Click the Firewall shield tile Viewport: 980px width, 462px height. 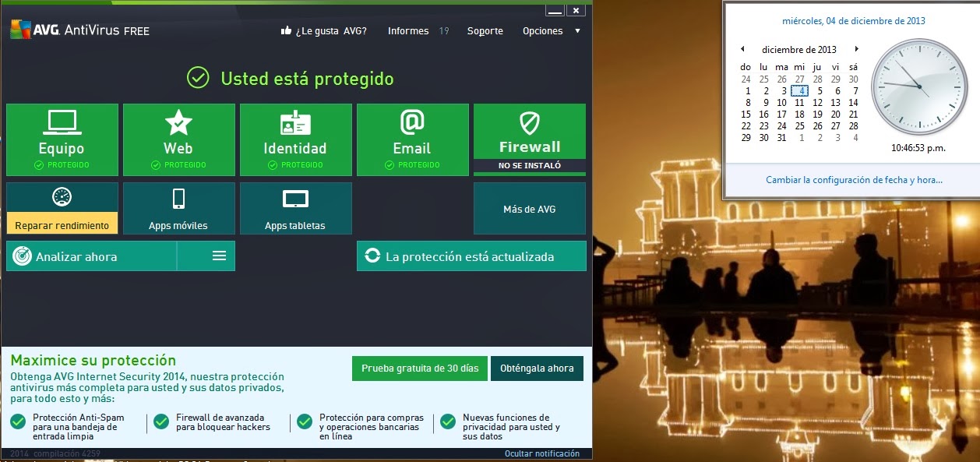point(530,140)
